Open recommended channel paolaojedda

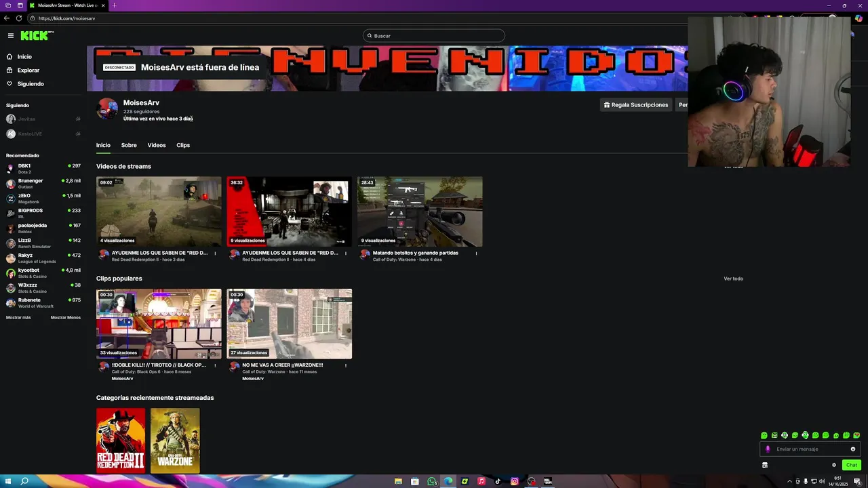click(x=43, y=228)
